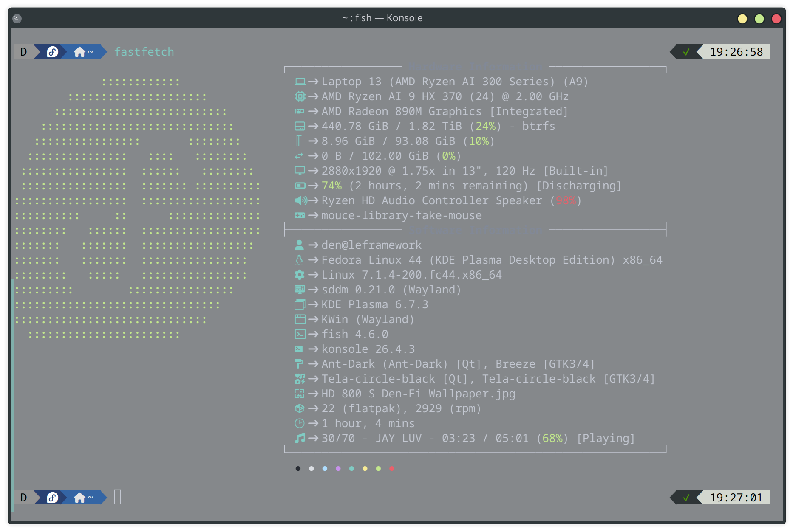Click the memory icon beside 8.96 GiB
Screen dimensions: 793x532
coord(298,141)
